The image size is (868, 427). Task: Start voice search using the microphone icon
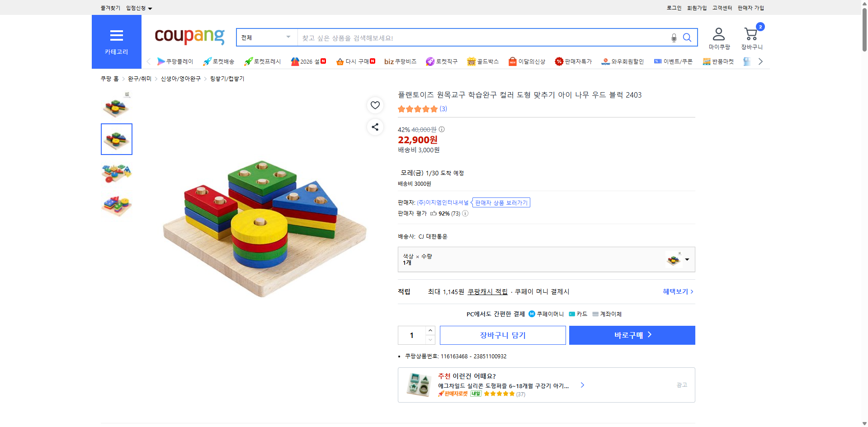click(x=673, y=38)
